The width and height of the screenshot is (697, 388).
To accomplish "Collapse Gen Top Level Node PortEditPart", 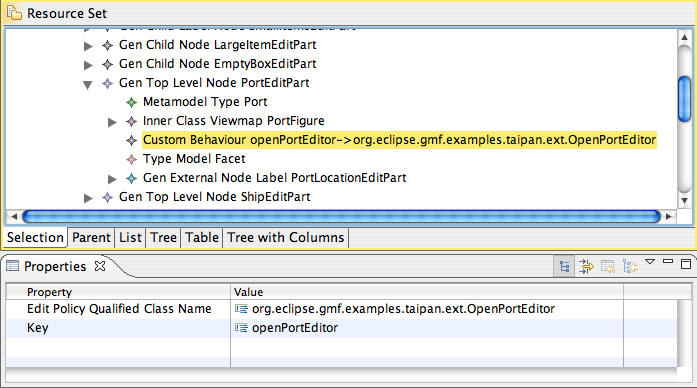I will [x=88, y=84].
